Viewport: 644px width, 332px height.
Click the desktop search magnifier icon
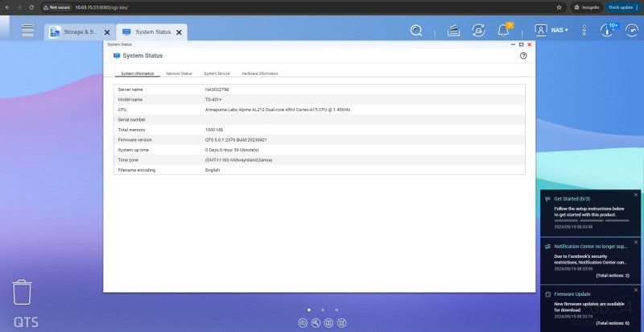(x=416, y=31)
